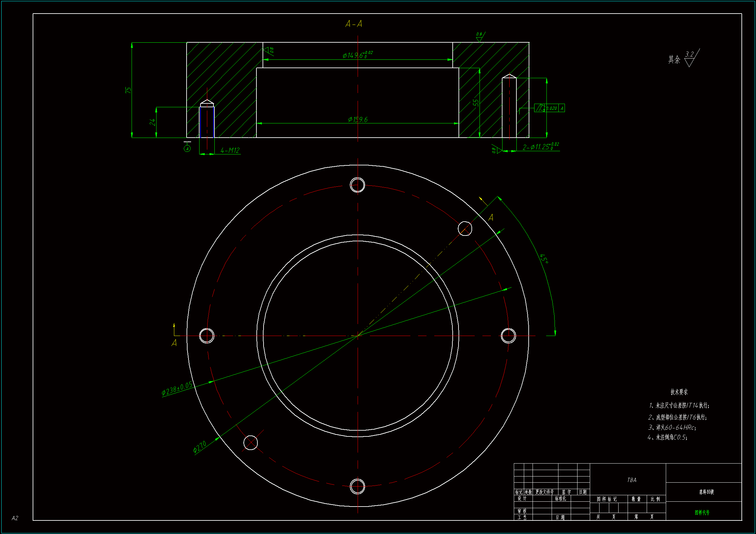Click the datum A marker below section view
This screenshot has height=534, width=756.
click(187, 148)
